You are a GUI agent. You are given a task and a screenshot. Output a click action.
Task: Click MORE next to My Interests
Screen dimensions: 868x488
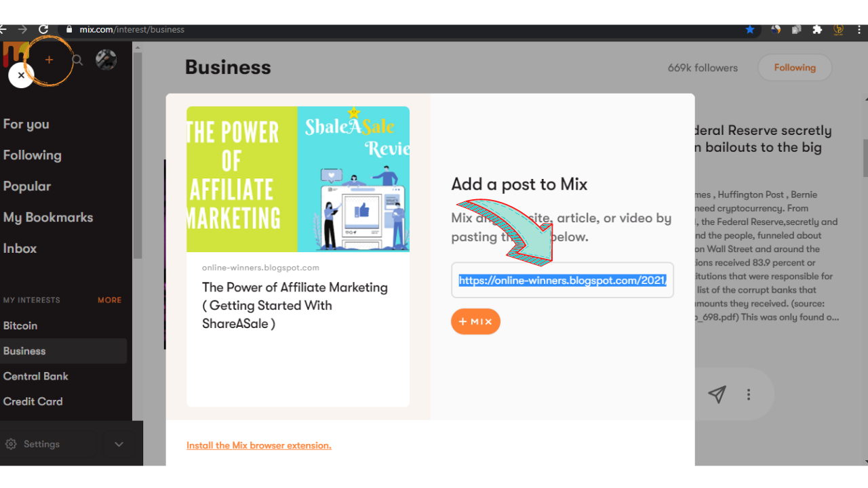point(109,300)
